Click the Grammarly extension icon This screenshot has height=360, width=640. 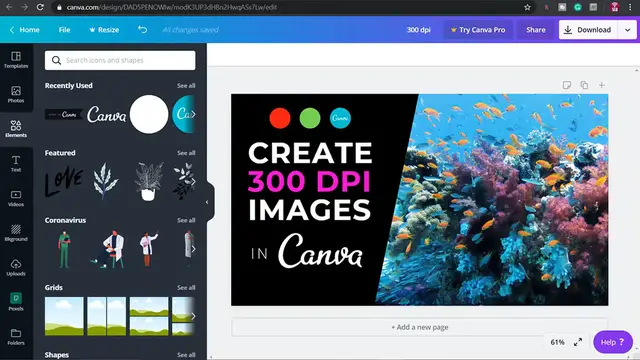578,7
